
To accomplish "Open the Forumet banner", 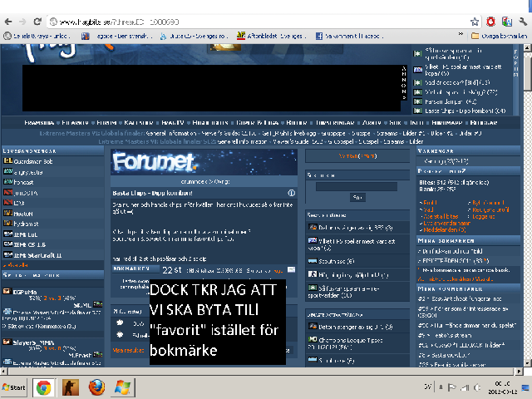I will pyautogui.click(x=204, y=162).
